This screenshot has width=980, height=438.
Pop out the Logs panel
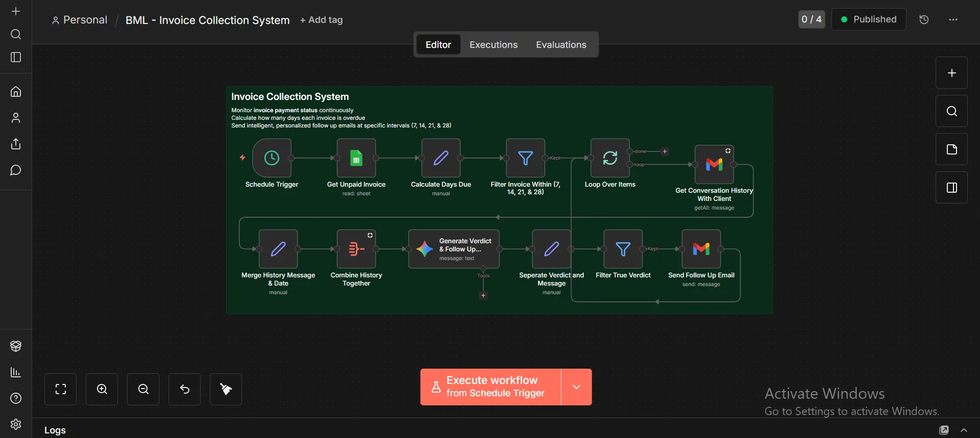(944, 430)
